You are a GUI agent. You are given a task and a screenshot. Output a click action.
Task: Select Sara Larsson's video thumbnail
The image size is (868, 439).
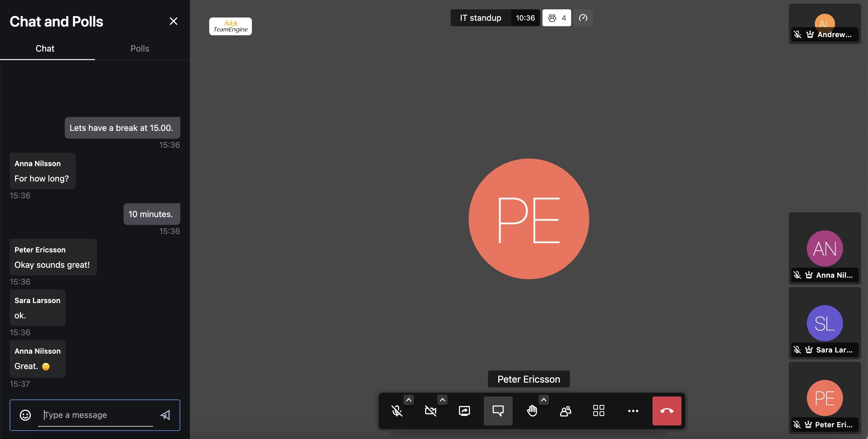(825, 323)
